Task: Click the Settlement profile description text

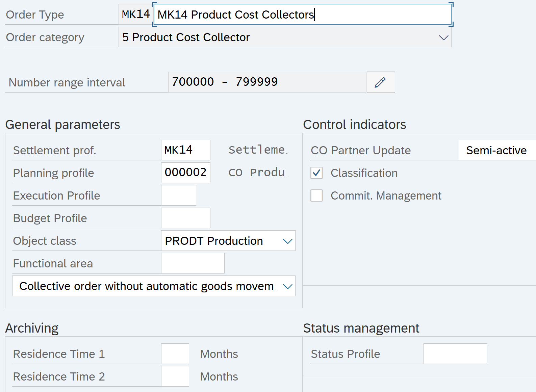Action: click(x=257, y=150)
